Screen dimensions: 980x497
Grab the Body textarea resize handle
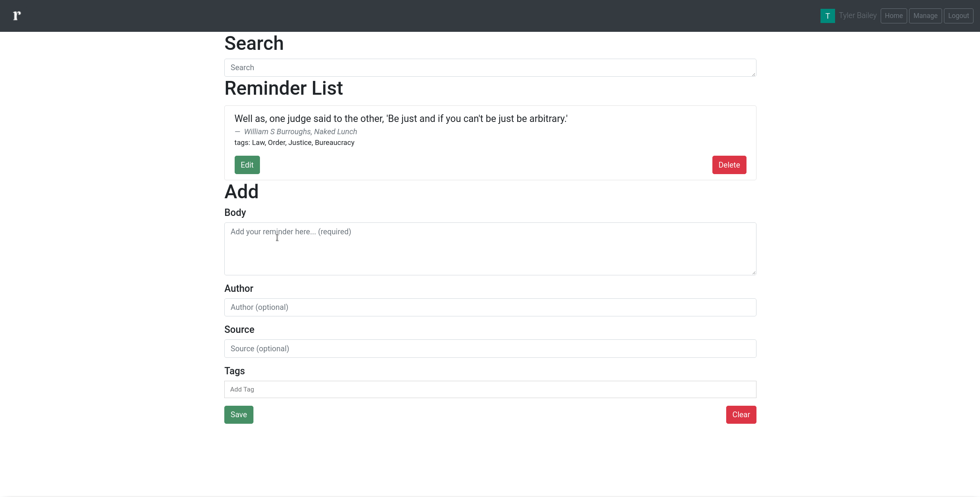pyautogui.click(x=754, y=273)
